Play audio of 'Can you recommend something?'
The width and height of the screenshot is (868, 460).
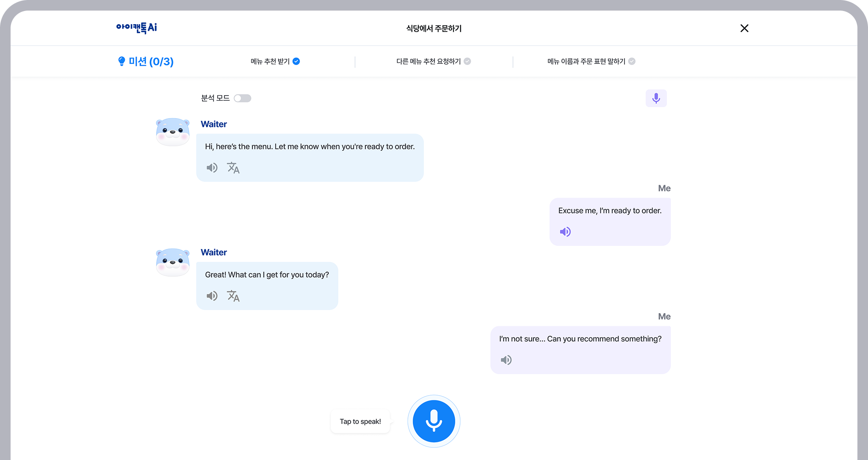coord(506,360)
